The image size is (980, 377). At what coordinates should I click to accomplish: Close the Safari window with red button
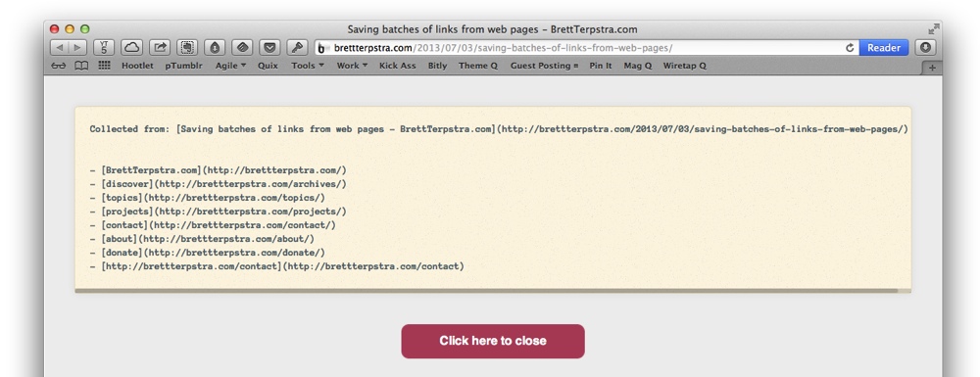54,28
